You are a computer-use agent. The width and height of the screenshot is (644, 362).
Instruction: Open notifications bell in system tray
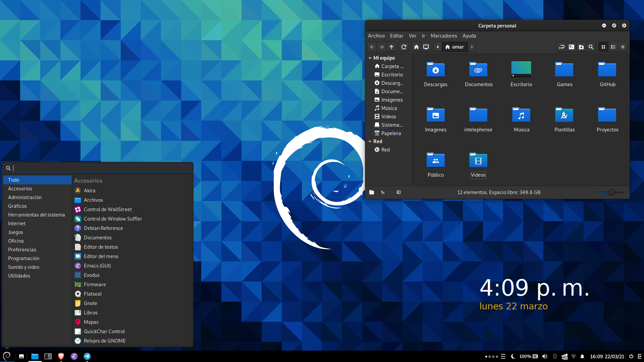(x=582, y=356)
